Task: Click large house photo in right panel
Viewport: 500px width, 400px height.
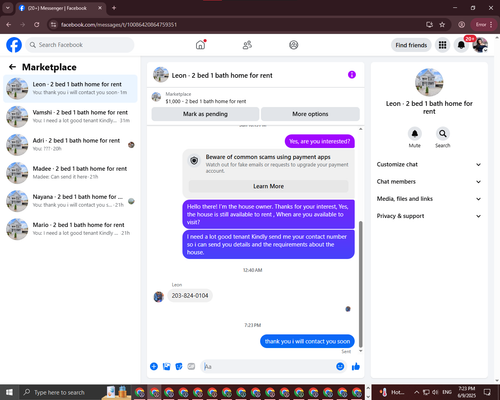Action: coord(429,82)
